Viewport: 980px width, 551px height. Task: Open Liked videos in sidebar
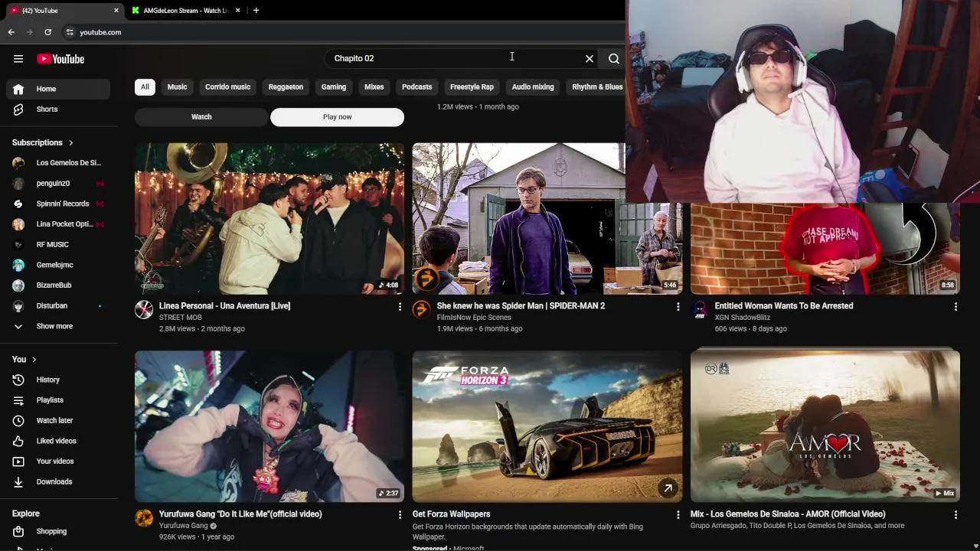tap(58, 441)
